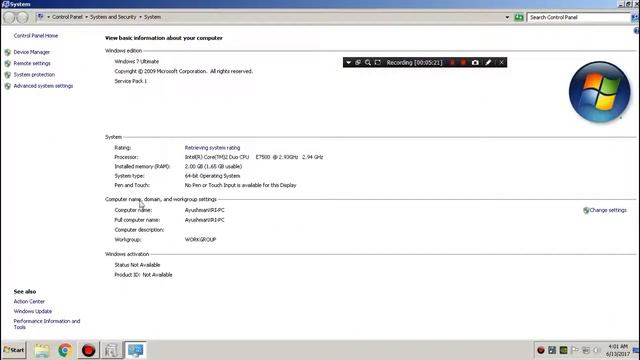Click the network tray icon

click(x=586, y=350)
